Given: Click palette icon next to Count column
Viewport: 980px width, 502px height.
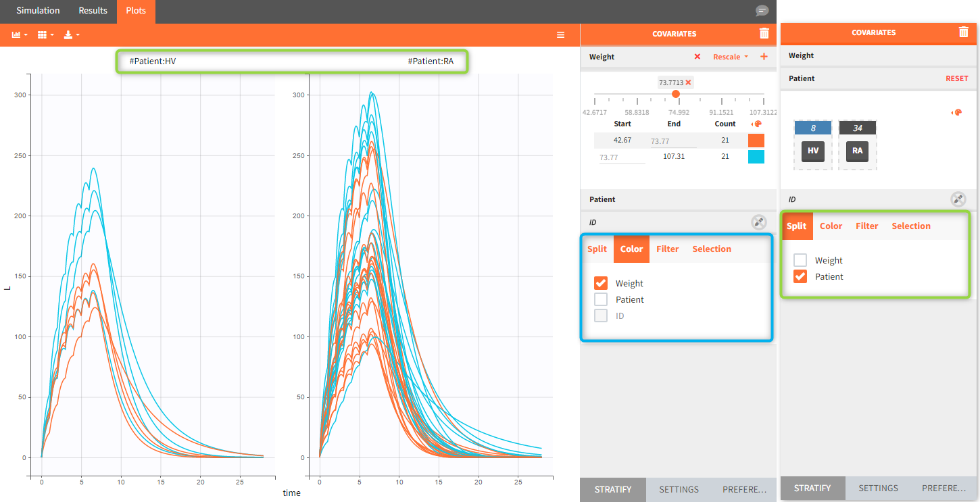Looking at the screenshot, I should tap(757, 124).
